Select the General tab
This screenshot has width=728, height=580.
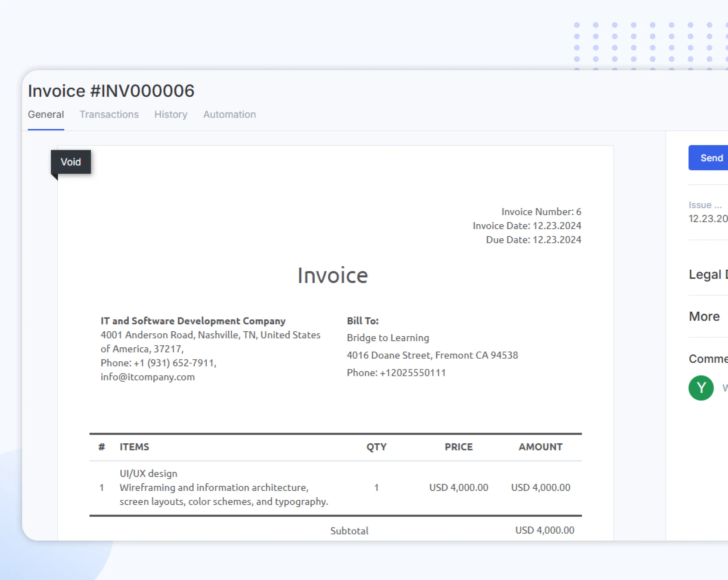[46, 115]
